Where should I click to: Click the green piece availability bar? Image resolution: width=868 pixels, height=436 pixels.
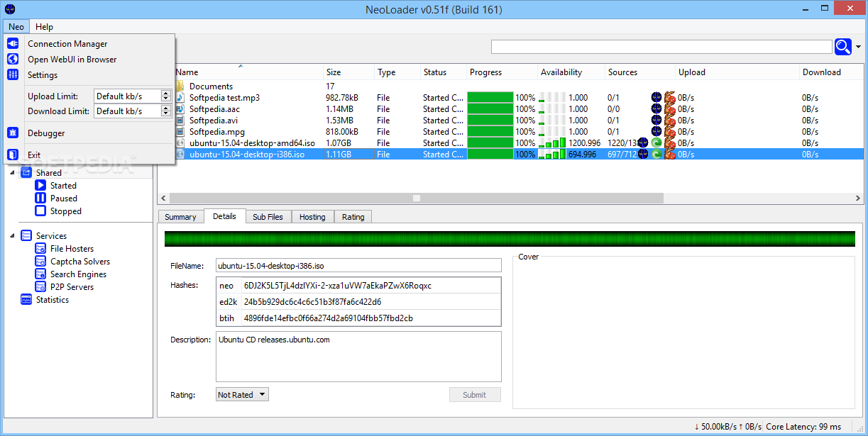(x=510, y=239)
